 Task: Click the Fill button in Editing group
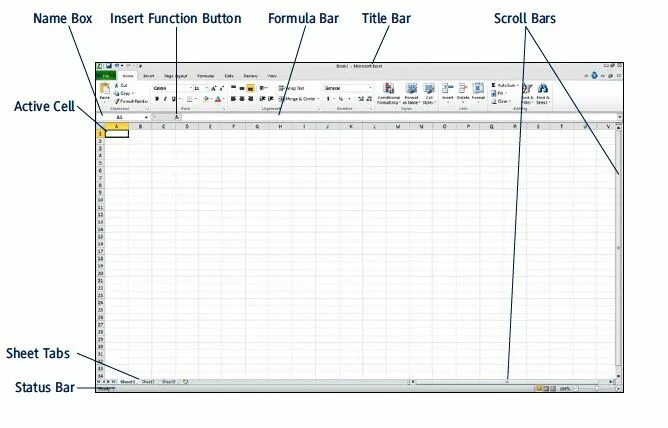tap(498, 93)
